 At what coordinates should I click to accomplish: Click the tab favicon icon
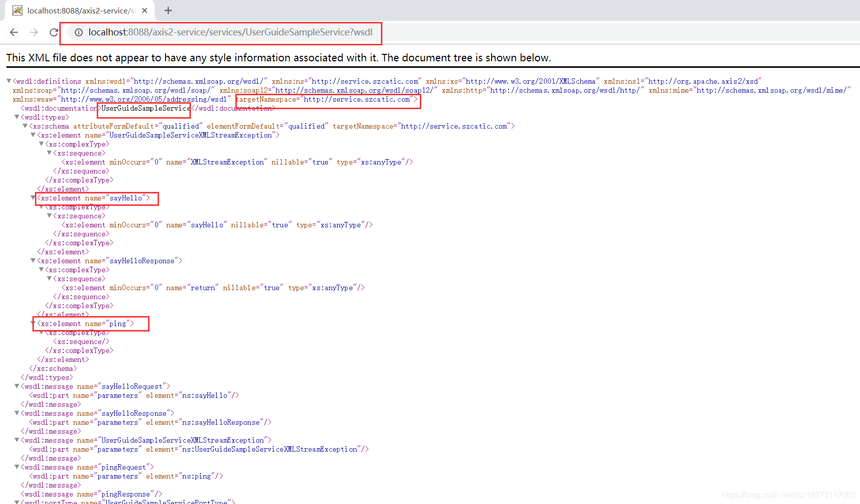click(x=17, y=10)
